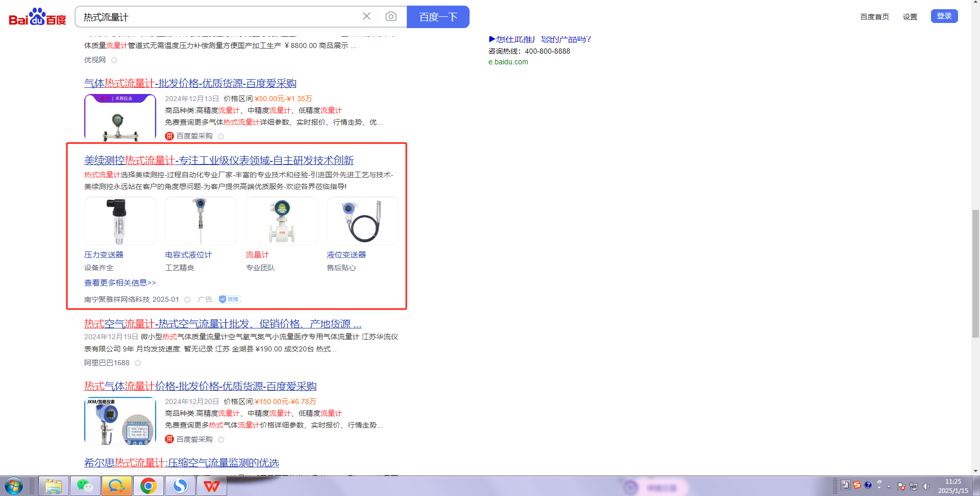Image resolution: width=980 pixels, height=496 pixels.
Task: Open the volume speaker tray icon
Action: tap(926, 486)
